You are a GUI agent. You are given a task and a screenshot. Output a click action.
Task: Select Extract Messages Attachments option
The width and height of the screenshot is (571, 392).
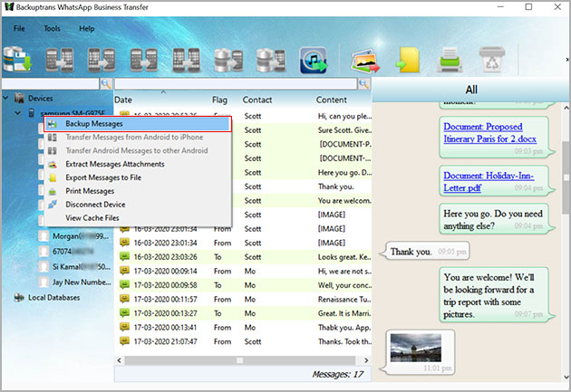point(114,164)
